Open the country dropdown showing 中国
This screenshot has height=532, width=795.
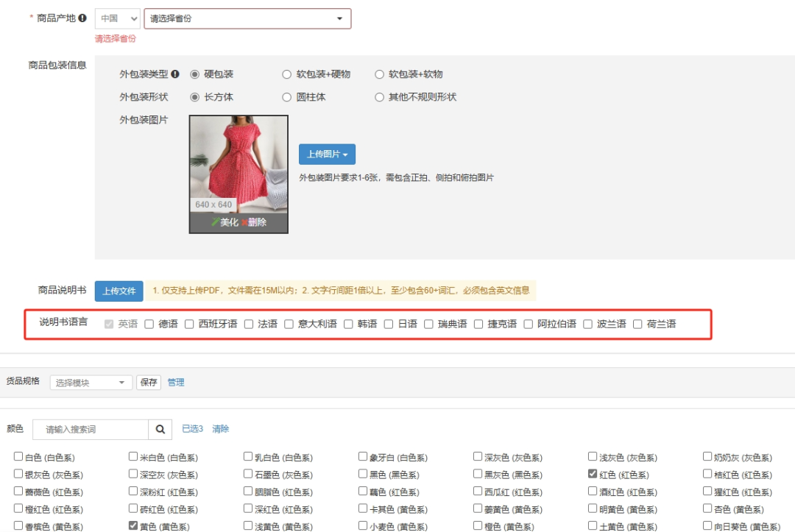(x=116, y=18)
